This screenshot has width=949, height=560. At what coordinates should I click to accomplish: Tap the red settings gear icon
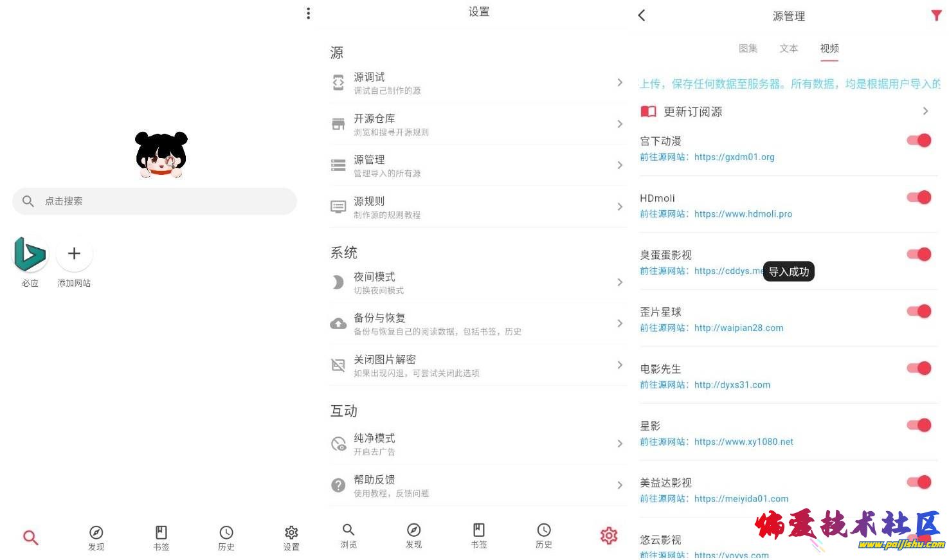(x=609, y=535)
